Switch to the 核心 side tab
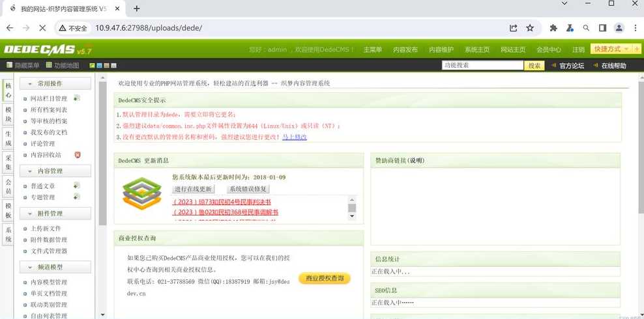The image size is (644, 319). click(x=8, y=90)
